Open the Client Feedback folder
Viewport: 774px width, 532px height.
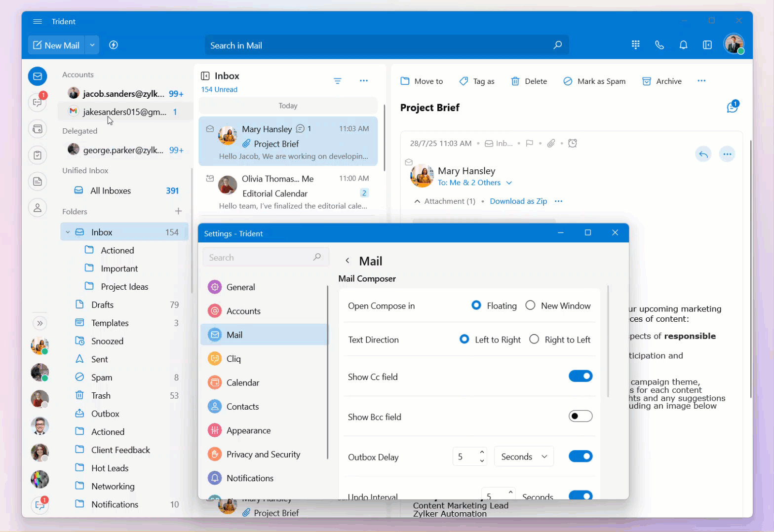coord(124,450)
